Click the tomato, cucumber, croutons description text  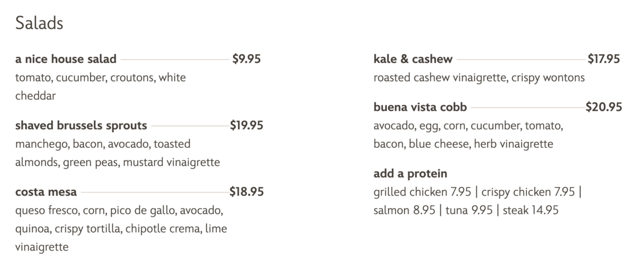coord(100,78)
